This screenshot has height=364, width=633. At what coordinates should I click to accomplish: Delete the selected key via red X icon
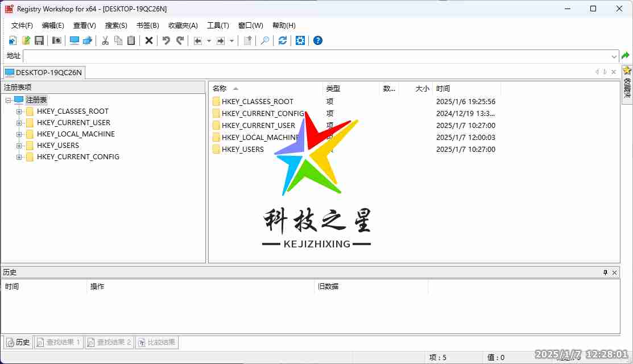tap(148, 40)
